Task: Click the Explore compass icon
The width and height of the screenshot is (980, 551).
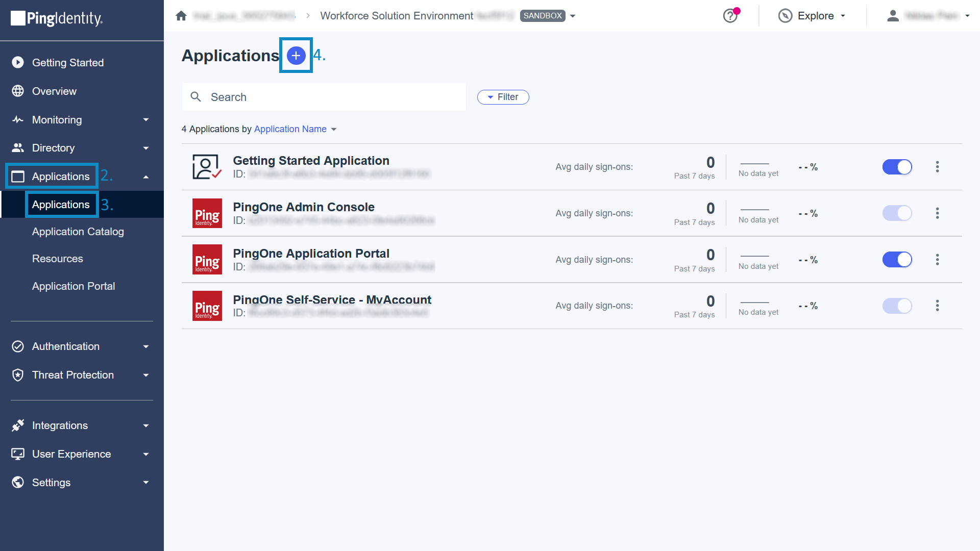Action: [x=785, y=16]
